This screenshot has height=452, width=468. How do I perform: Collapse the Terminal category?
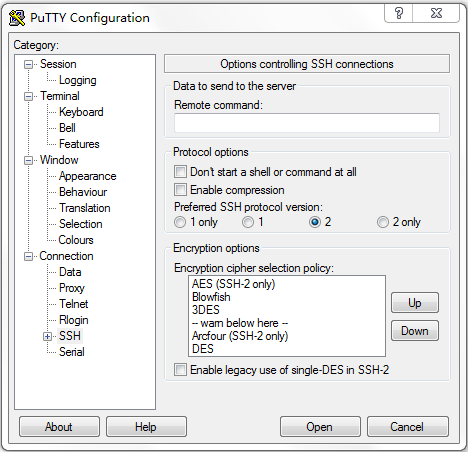point(29,96)
